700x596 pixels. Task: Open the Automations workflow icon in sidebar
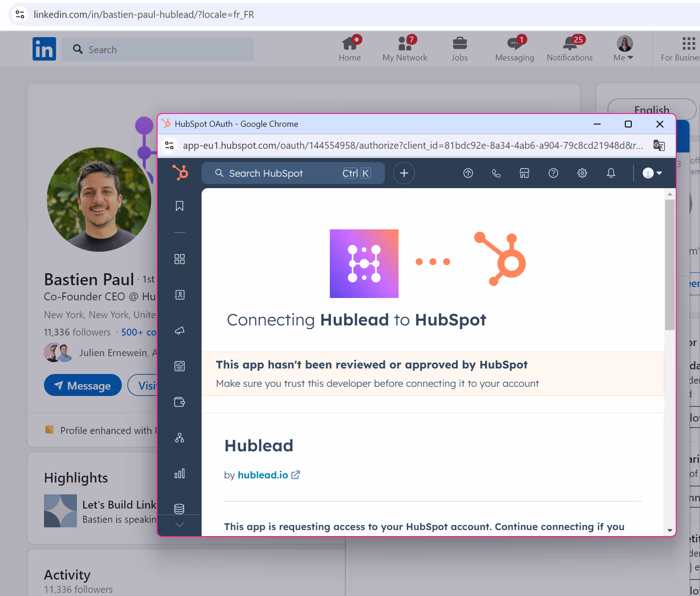coord(179,438)
